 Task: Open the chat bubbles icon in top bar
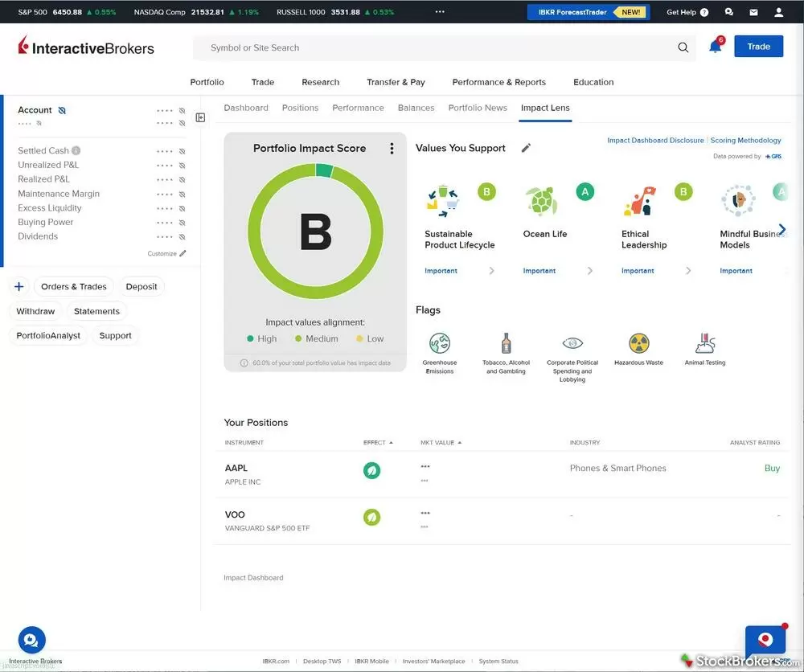point(728,12)
